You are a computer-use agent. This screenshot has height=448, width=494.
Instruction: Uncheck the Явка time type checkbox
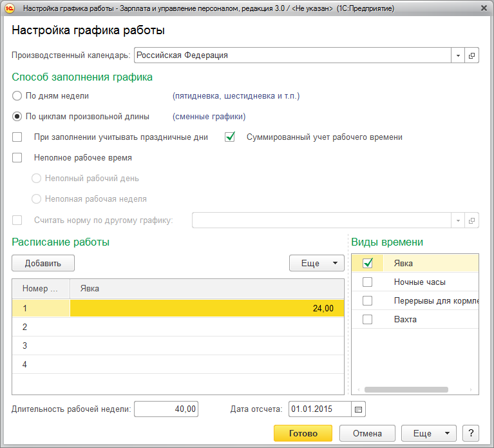click(x=368, y=263)
